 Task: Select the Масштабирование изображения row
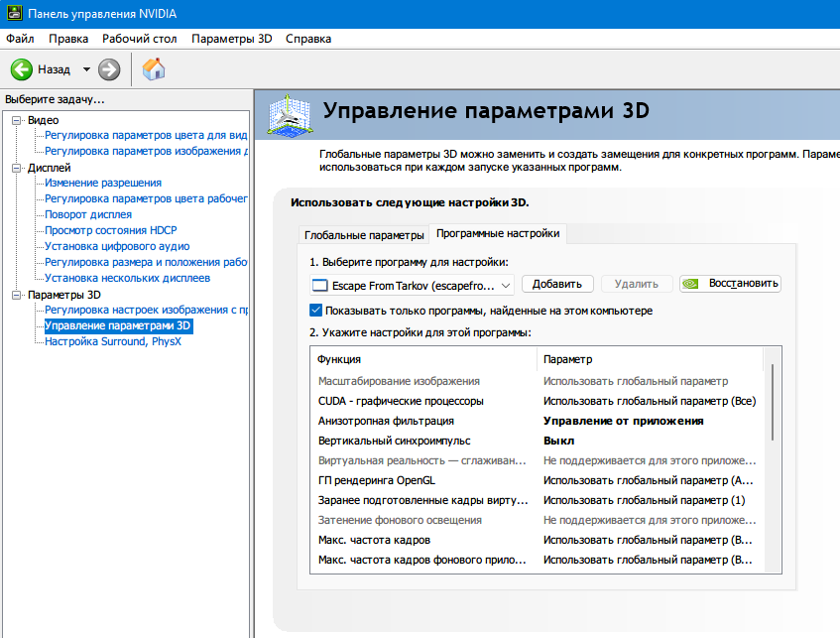coord(537,381)
